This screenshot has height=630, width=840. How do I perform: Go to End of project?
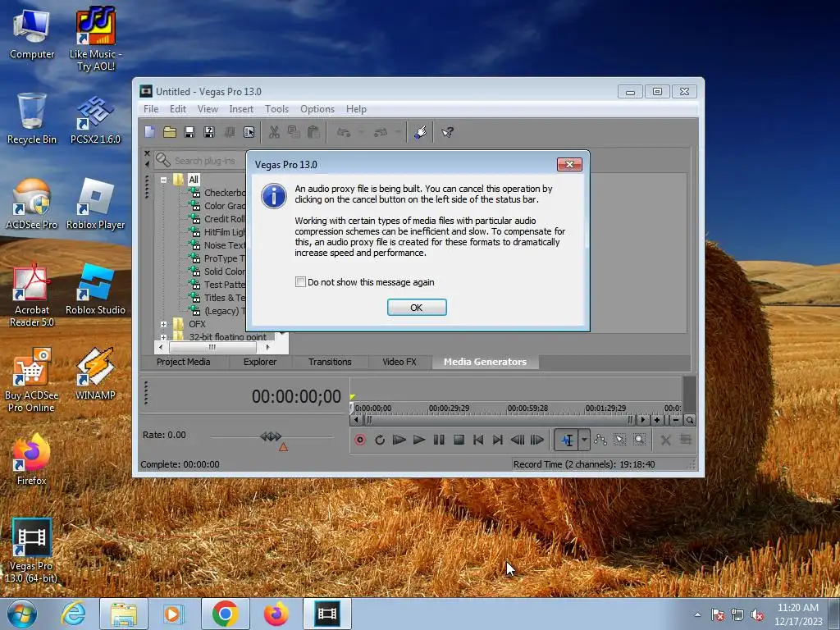(x=498, y=440)
